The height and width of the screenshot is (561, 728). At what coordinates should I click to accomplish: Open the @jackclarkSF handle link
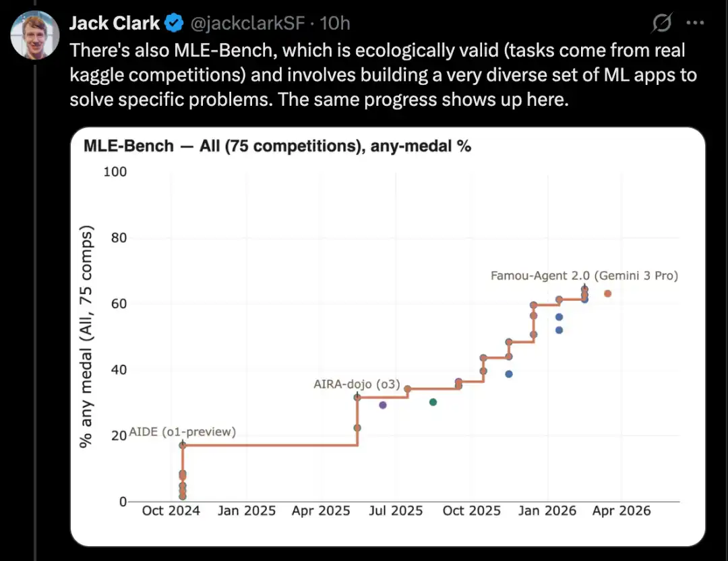tap(247, 23)
